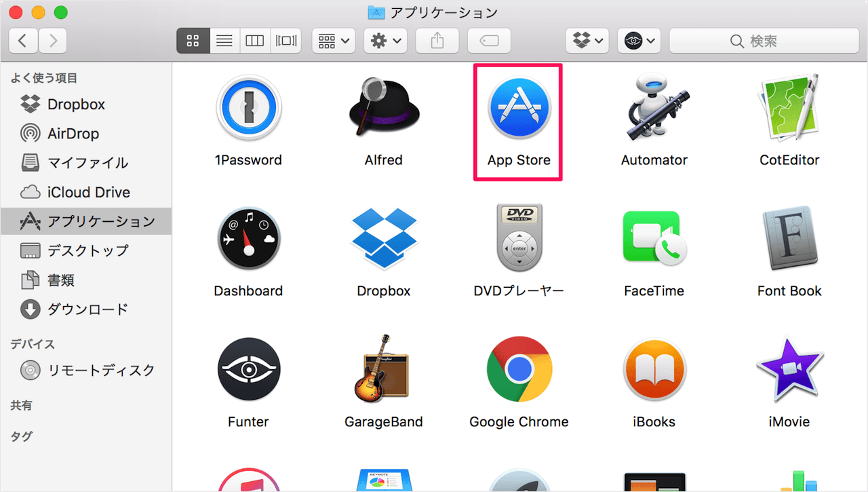This screenshot has height=492, width=868.
Task: Click the 1Password label text
Action: tap(248, 160)
